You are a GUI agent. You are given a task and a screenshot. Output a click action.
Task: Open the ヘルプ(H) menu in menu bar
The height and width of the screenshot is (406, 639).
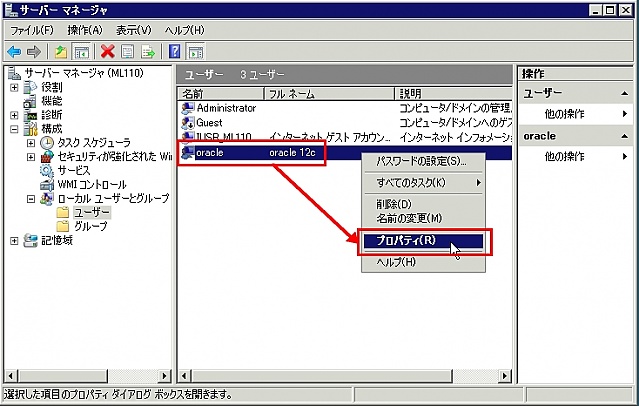pos(185,30)
